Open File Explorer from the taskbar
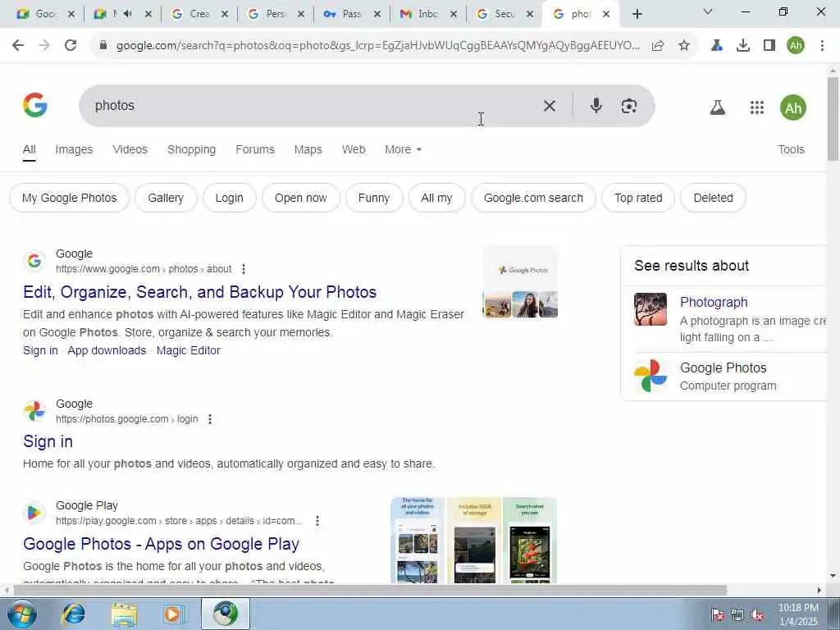840x630 pixels. 125,614
